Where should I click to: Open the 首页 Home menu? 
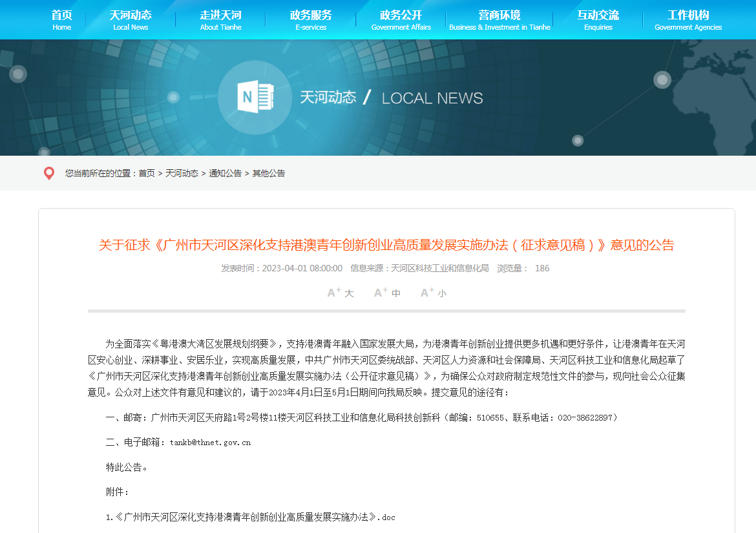(x=62, y=20)
